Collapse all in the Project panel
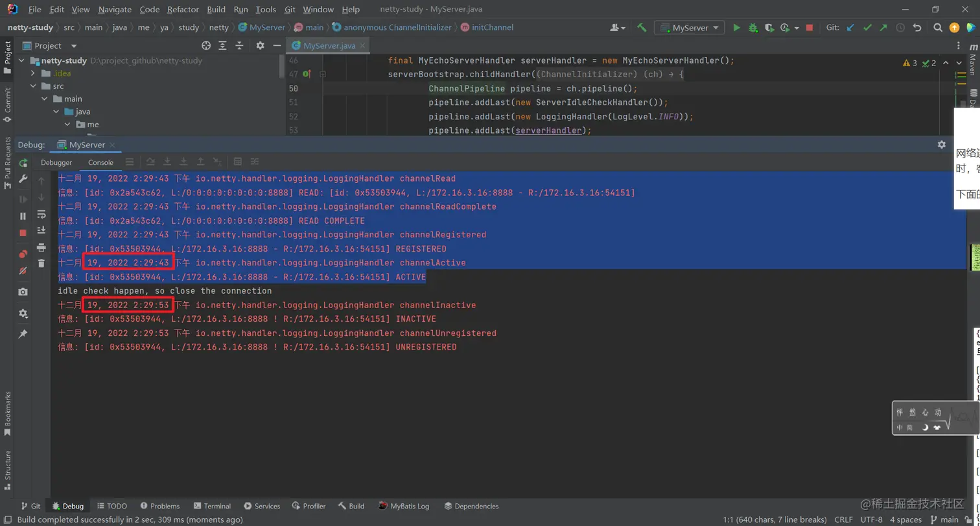Image resolution: width=980 pixels, height=526 pixels. tap(240, 45)
